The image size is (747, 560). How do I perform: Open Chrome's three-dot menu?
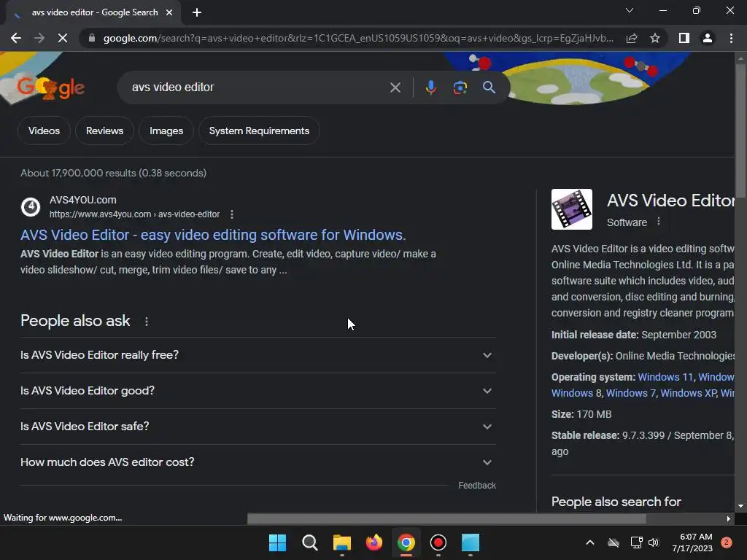pos(731,38)
